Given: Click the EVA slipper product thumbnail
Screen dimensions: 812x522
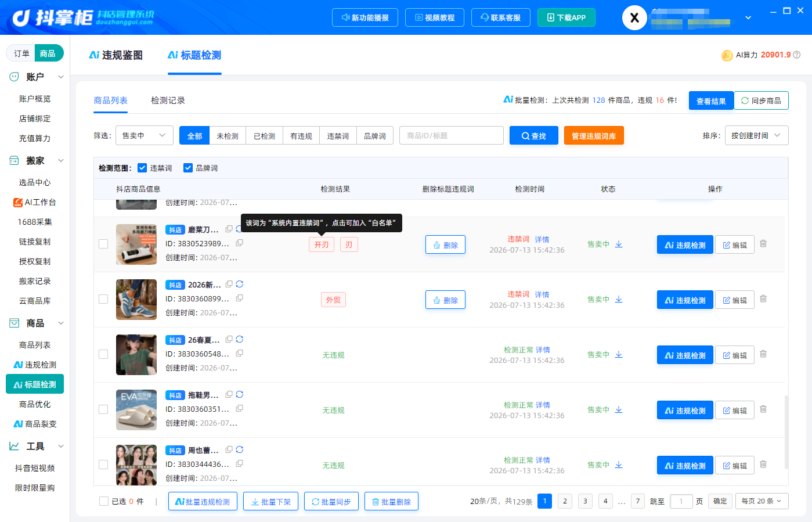Looking at the screenshot, I should pyautogui.click(x=136, y=410).
